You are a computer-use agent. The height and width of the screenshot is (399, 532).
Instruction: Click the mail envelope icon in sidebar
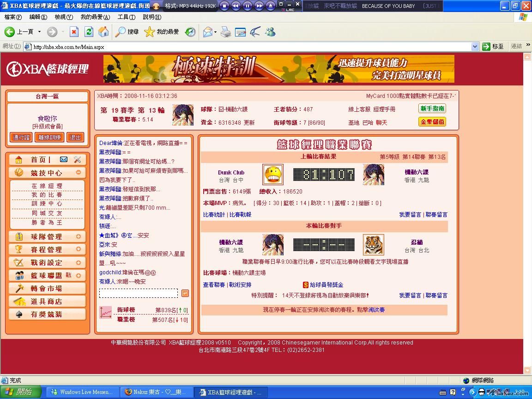(64, 160)
